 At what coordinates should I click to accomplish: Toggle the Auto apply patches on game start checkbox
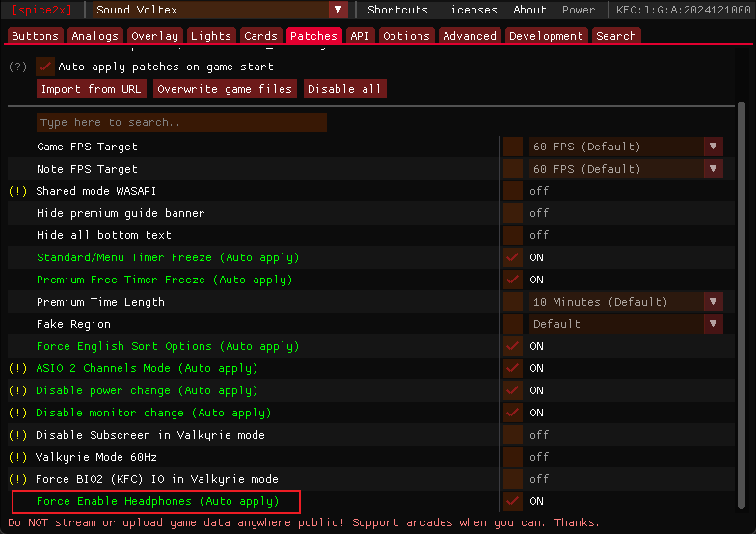[x=45, y=67]
